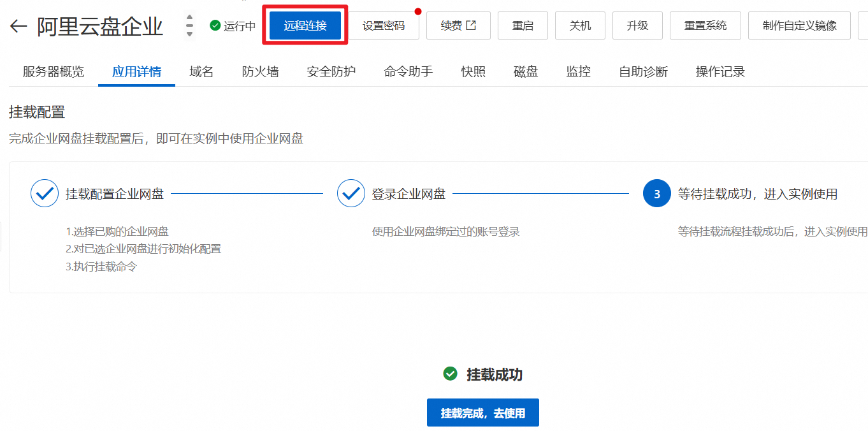Viewport: 868px width, 431px height.
Task: Click the 升级 button
Action: [x=637, y=26]
